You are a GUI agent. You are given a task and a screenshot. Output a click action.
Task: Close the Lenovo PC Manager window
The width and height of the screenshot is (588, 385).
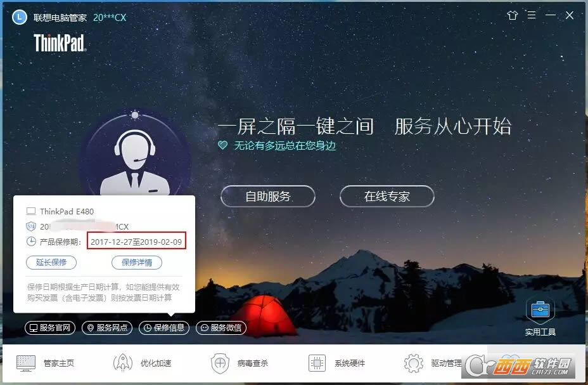point(570,15)
